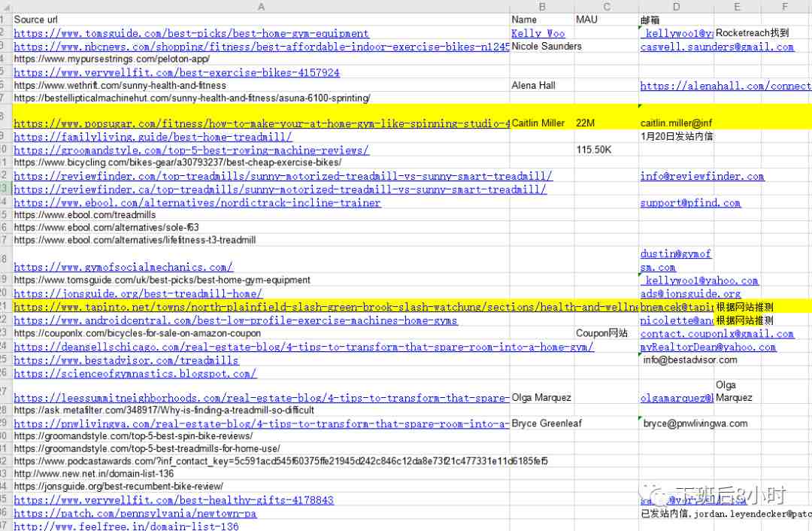Select the MAU header cell
Screen dimensions: 812x531
[607, 20]
